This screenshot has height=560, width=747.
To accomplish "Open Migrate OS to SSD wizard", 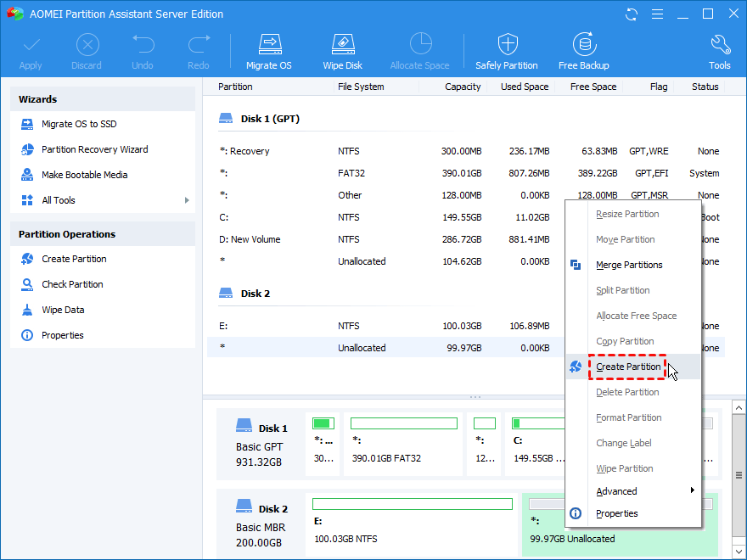I will pos(79,124).
